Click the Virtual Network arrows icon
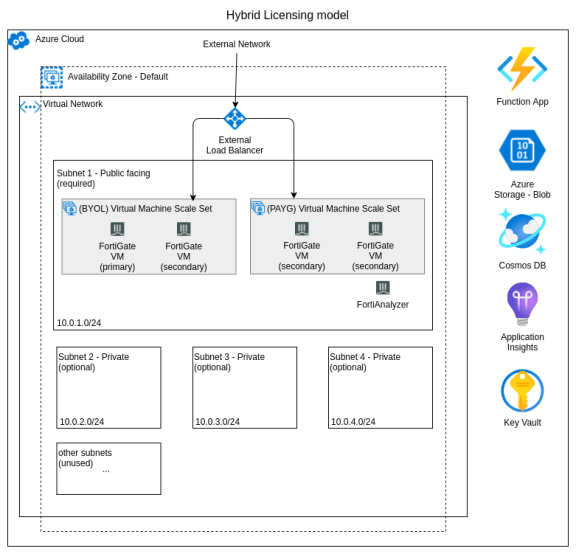This screenshot has height=554, width=576. [x=30, y=107]
